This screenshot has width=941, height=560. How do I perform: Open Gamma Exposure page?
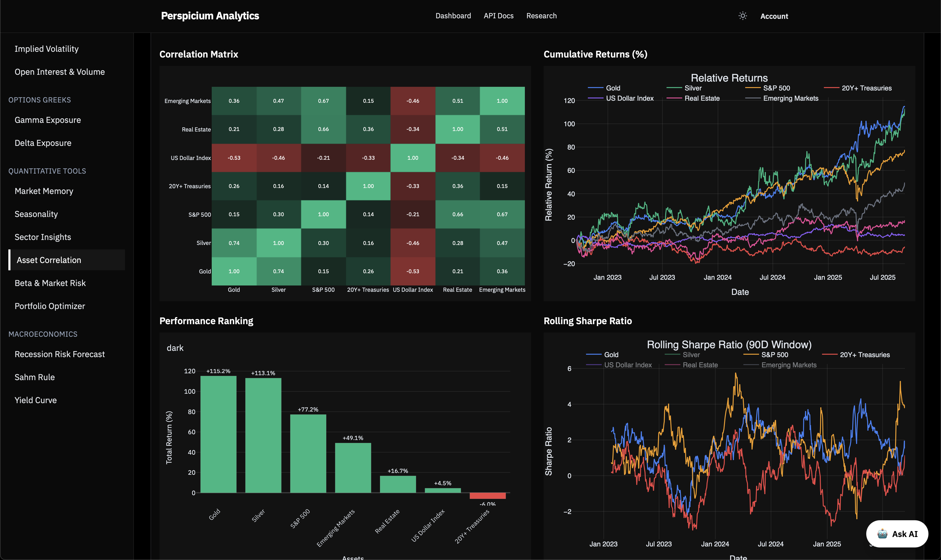48,120
